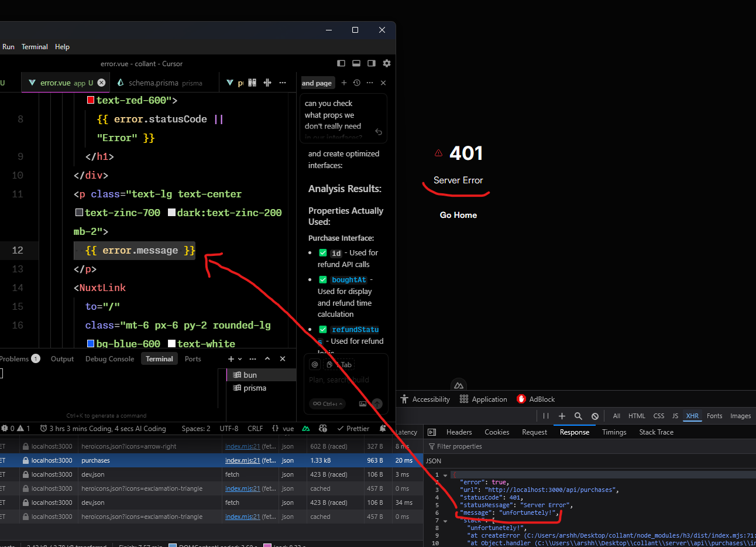Click coding time tracker in status bar

click(103, 429)
